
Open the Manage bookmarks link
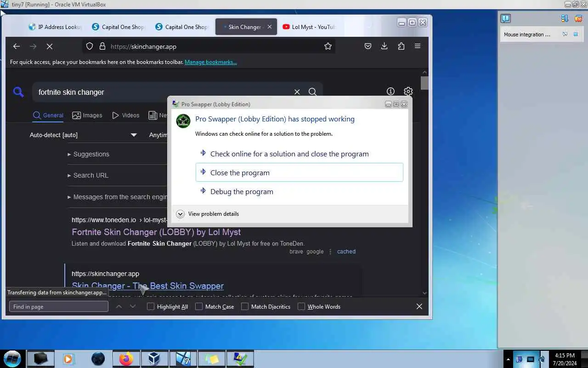[211, 62]
